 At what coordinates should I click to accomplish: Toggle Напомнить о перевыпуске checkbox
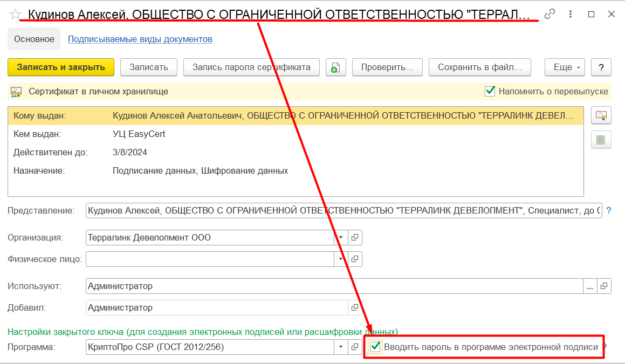click(x=490, y=91)
